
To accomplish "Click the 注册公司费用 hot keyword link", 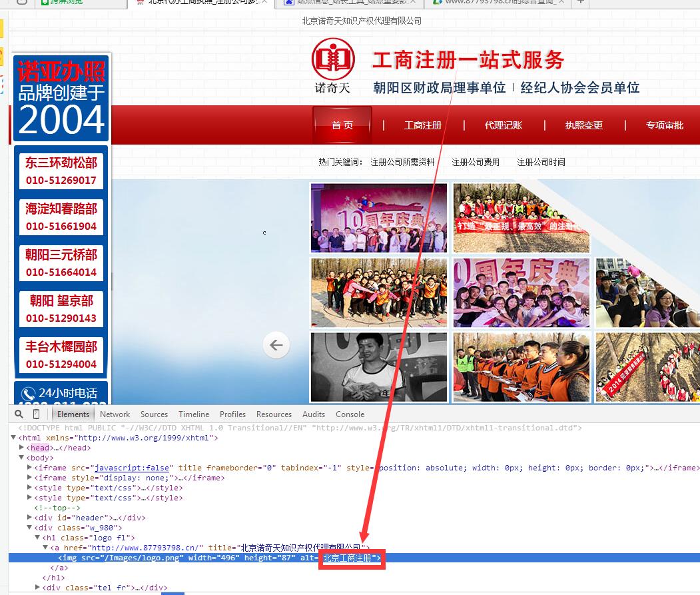I will pos(475,161).
